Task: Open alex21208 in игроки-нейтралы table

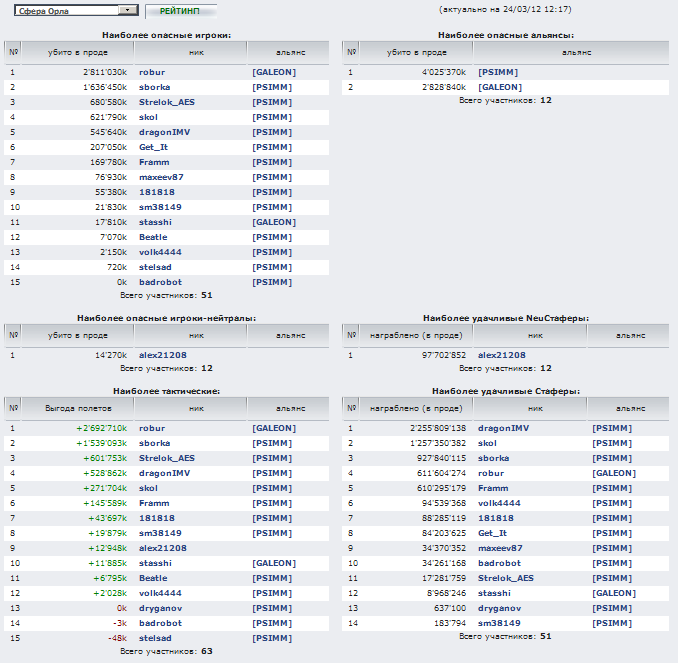Action: [x=164, y=354]
